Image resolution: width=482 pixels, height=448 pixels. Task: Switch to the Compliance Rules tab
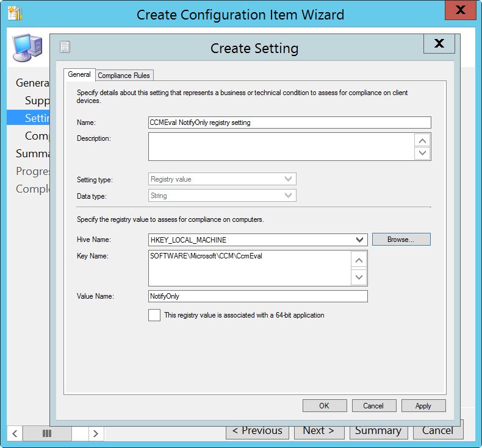pyautogui.click(x=124, y=76)
